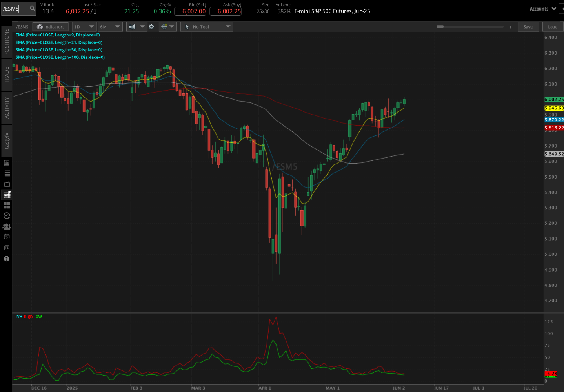Screen dimensions: 564x392
Task: Open the 1D timeframe dropdown
Action: click(84, 26)
